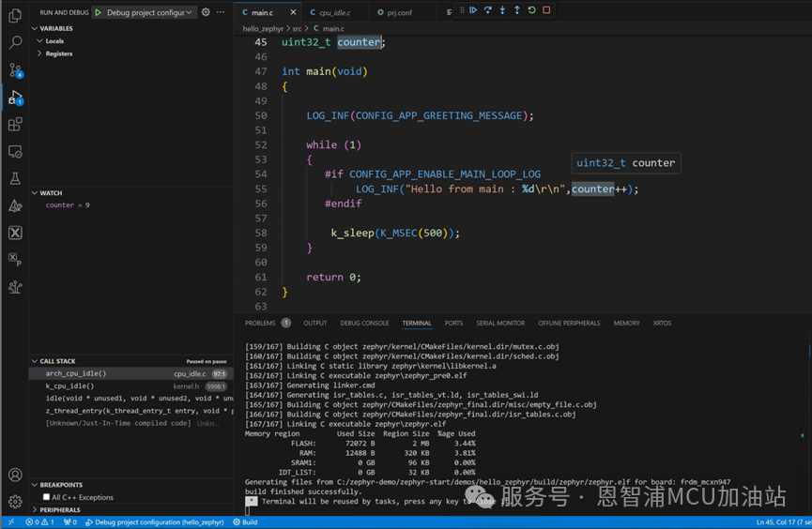This screenshot has height=529, width=812.
Task: Restart the debug session
Action: 531,10
